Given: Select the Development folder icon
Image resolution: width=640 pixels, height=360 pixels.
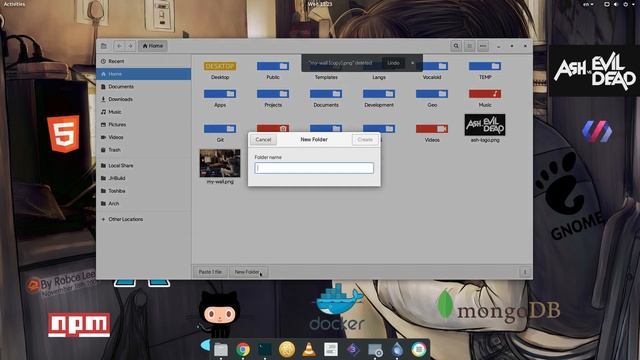Looking at the screenshot, I should click(x=379, y=94).
